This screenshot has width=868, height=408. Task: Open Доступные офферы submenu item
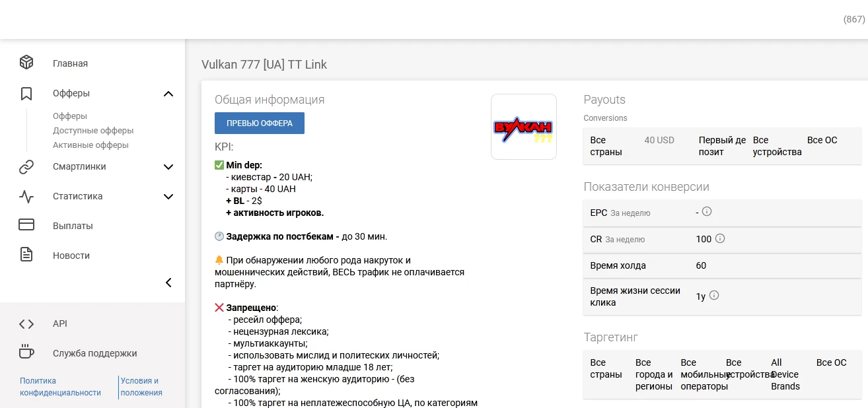pos(93,130)
